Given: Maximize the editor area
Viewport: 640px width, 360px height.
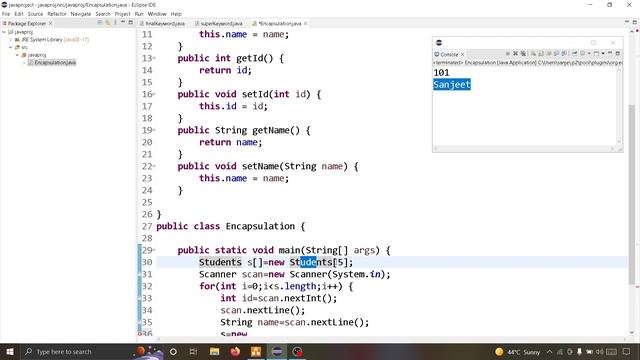Looking at the screenshot, I should coord(635,22).
